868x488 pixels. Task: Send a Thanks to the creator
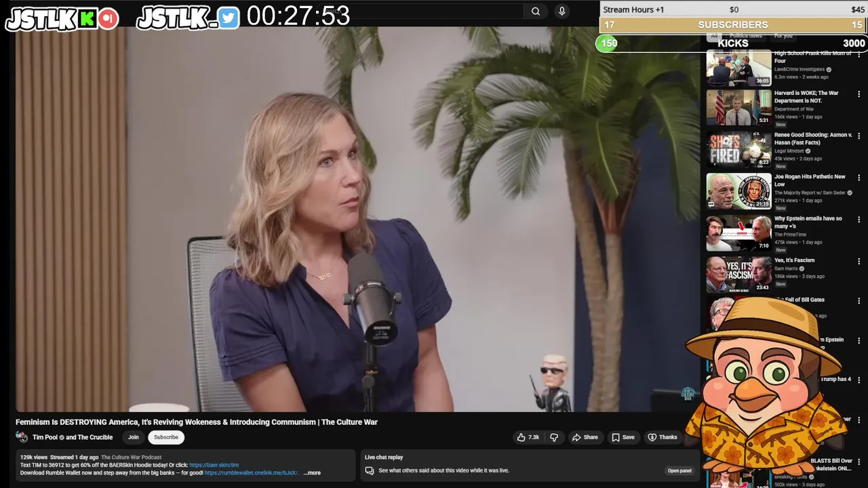click(663, 437)
